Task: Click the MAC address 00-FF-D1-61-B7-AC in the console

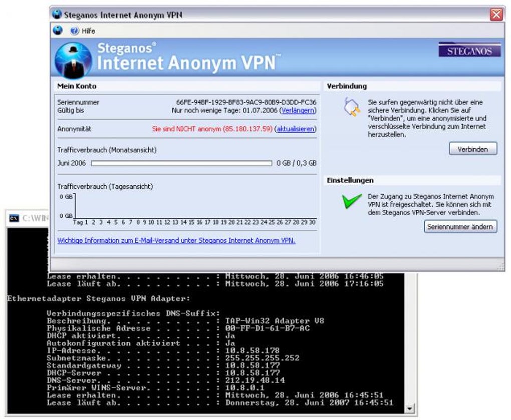Action: click(x=267, y=328)
